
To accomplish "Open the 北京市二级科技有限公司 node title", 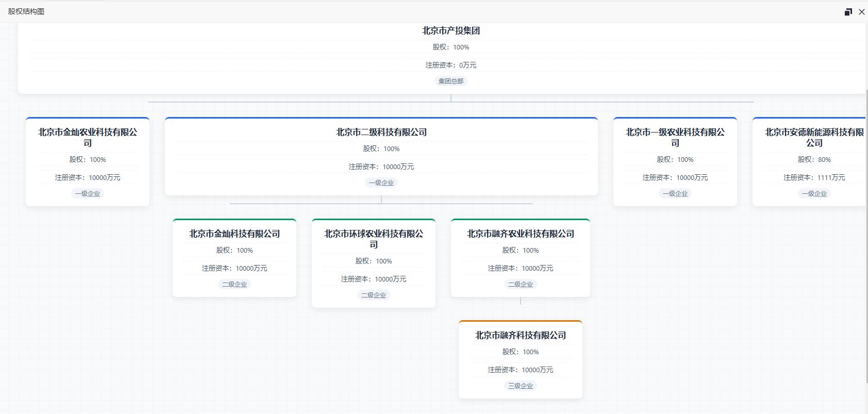I will (381, 133).
